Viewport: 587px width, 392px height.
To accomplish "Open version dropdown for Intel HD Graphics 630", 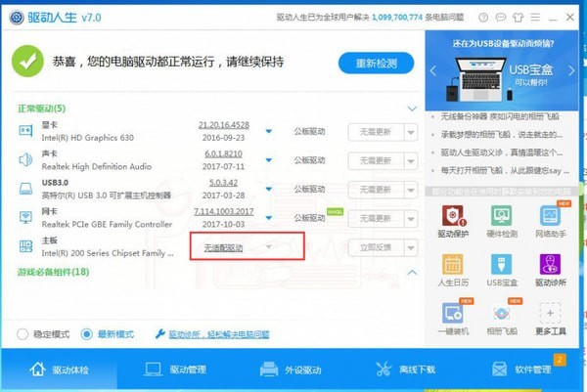I will click(x=270, y=132).
